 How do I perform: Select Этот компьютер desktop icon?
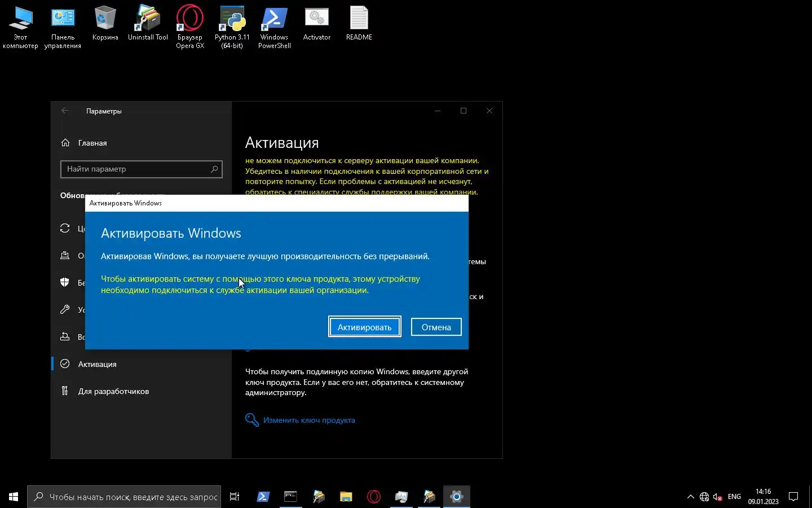[x=20, y=27]
